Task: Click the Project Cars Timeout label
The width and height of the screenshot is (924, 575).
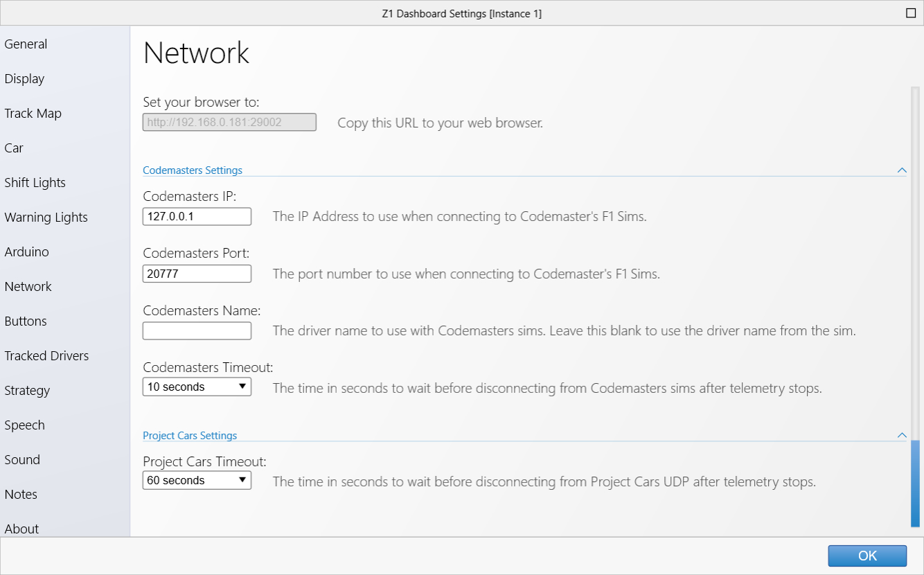Action: (204, 461)
